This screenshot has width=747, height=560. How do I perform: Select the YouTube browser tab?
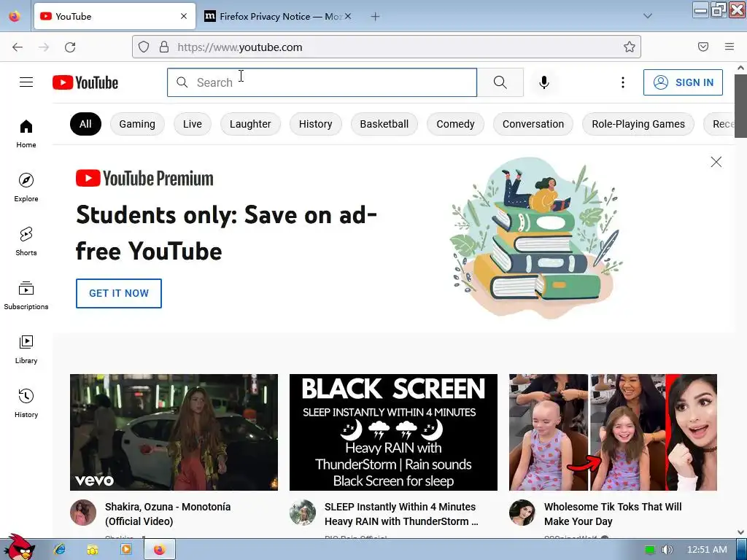point(115,16)
